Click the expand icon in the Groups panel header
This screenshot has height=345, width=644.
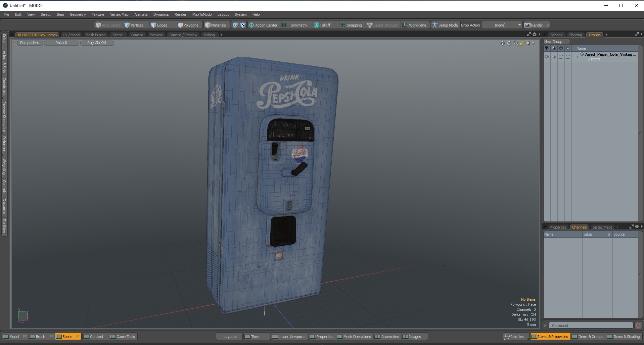[637, 34]
